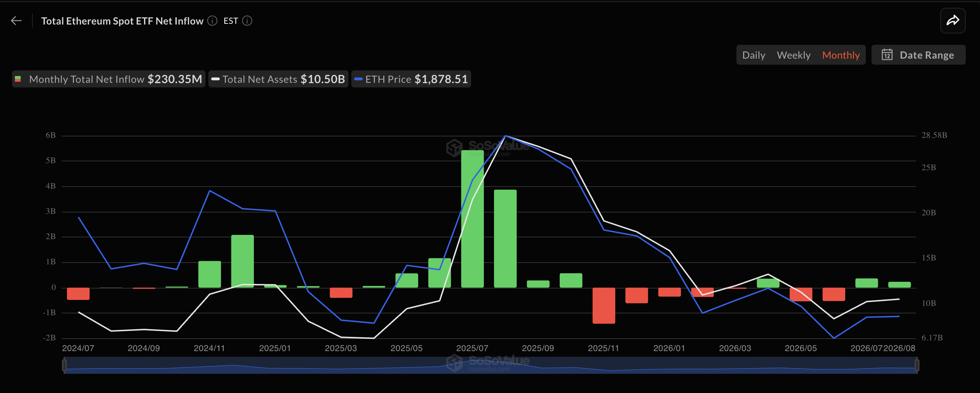The width and height of the screenshot is (980, 393).
Task: Click white Total Net Assets legend swatch
Action: [x=215, y=79]
